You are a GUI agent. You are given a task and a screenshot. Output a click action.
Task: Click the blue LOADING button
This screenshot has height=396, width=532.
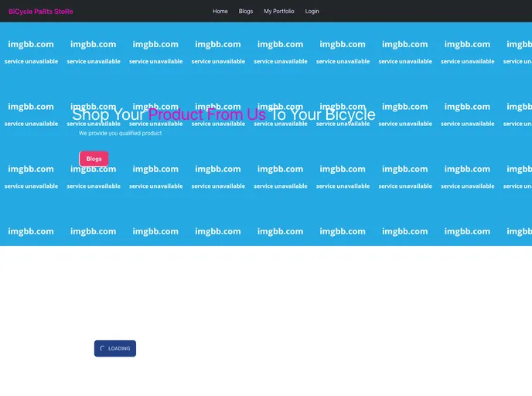(x=115, y=349)
